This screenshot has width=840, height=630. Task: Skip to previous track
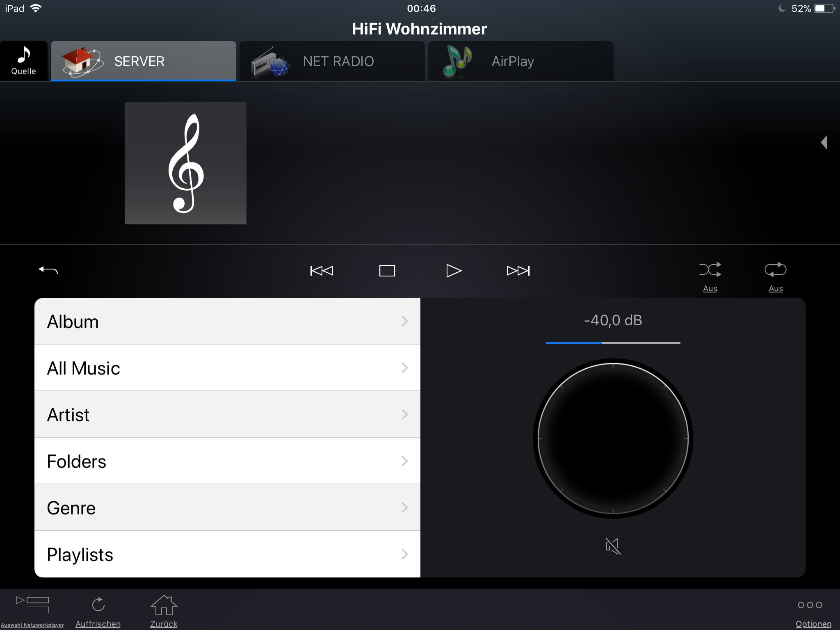(x=322, y=271)
